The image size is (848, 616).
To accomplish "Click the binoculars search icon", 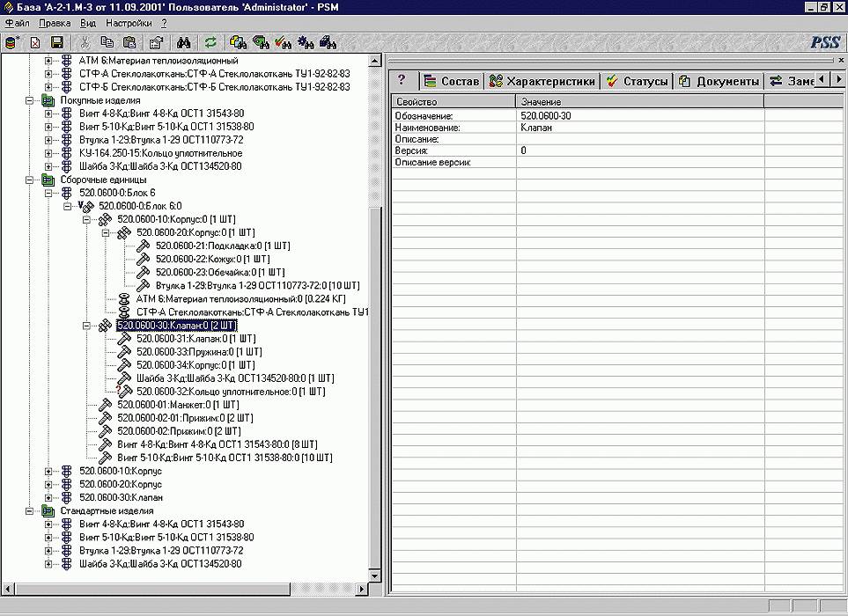I will 184,42.
